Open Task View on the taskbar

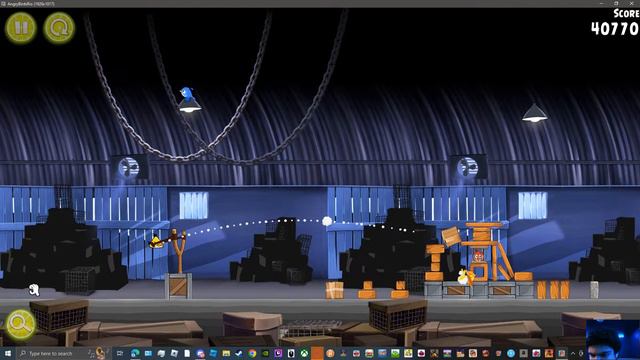[120, 353]
